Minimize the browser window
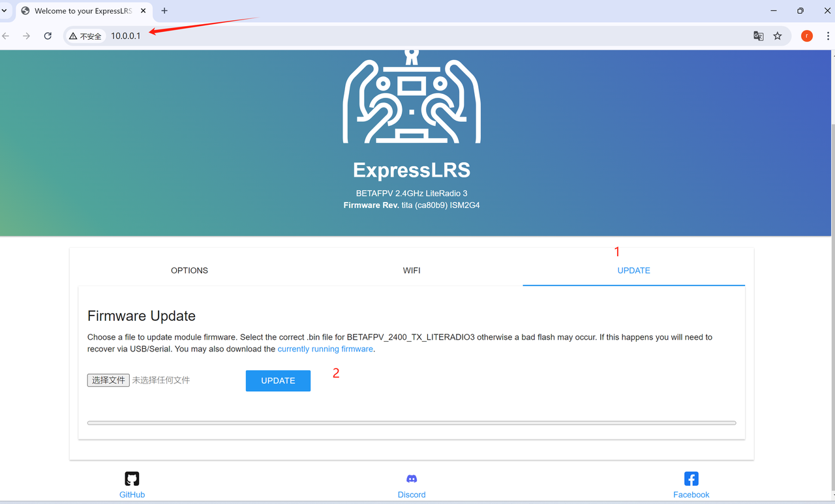Image resolution: width=835 pixels, height=504 pixels. (x=774, y=10)
